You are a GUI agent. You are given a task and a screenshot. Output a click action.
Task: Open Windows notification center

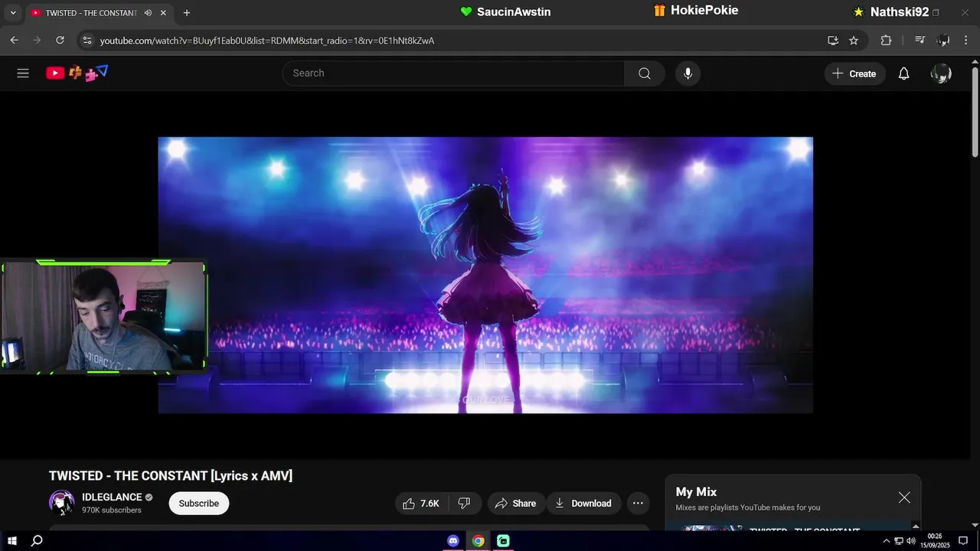tap(963, 541)
